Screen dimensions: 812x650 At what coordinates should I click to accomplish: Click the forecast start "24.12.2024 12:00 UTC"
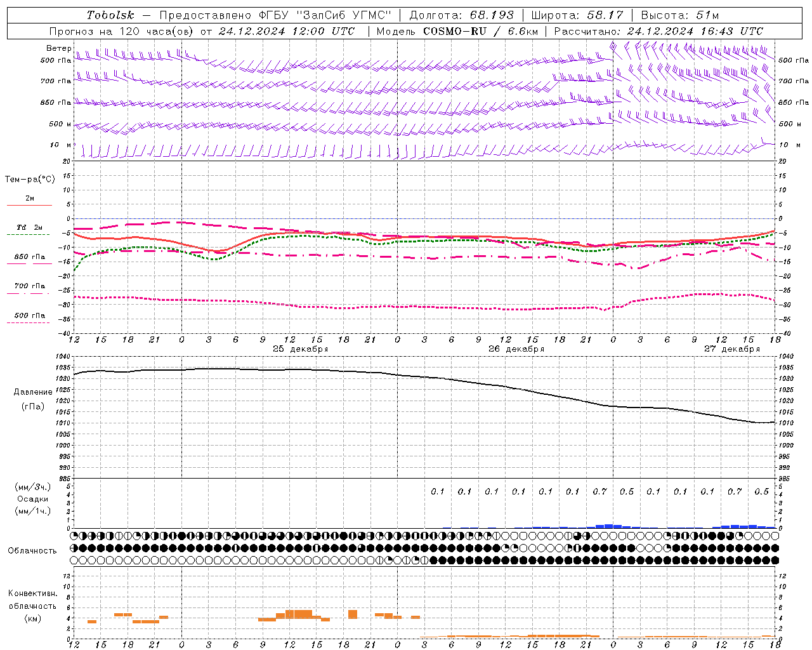(x=287, y=31)
